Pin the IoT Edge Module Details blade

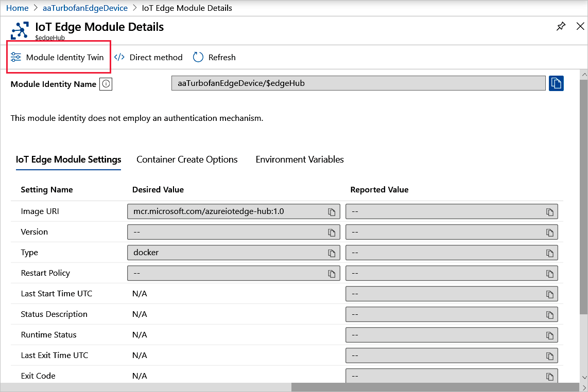(561, 26)
